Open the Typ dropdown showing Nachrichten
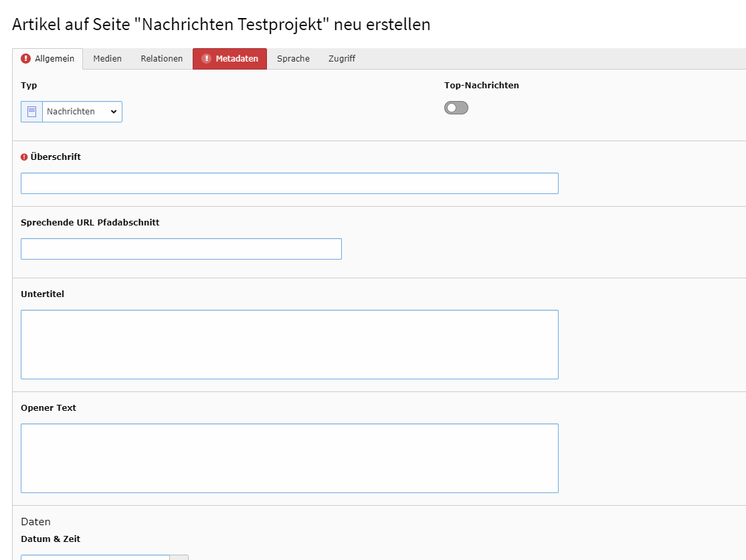Screen dimensions: 746x560 pyautogui.click(x=82, y=112)
